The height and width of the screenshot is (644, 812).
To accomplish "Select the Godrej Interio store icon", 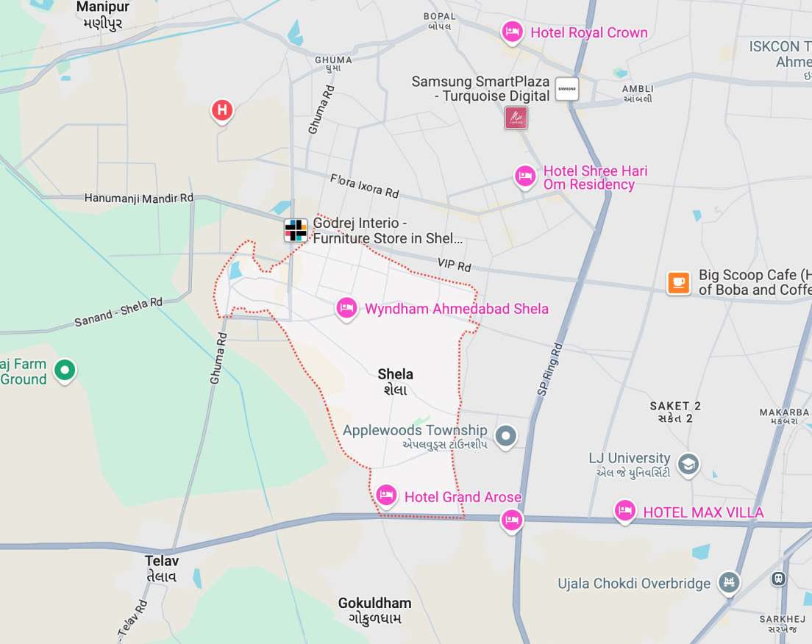I will 296,230.
